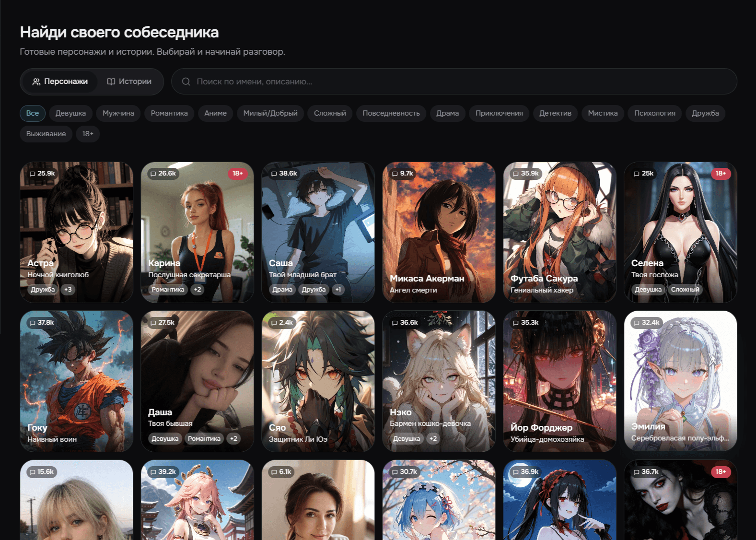The image size is (756, 540).
Task: Expand the +2 tags on Карина card
Action: [198, 290]
